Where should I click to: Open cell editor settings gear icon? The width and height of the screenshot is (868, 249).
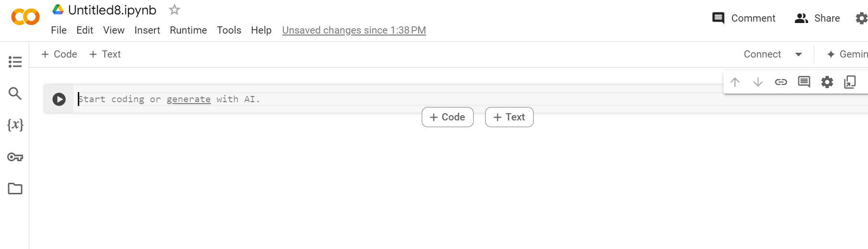click(827, 82)
